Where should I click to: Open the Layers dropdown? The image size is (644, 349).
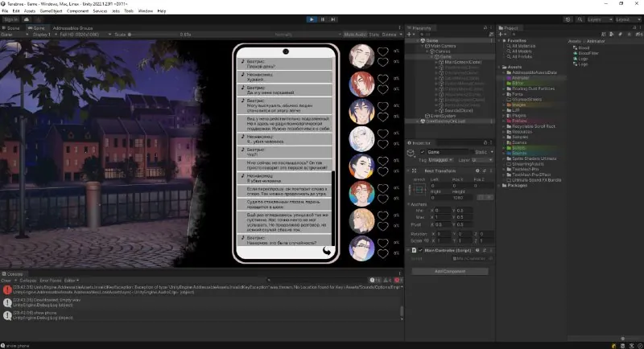(600, 19)
